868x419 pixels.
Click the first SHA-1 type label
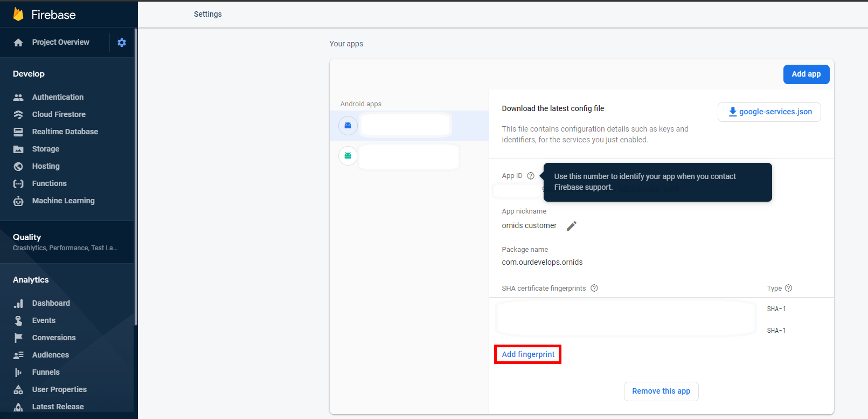coord(776,309)
